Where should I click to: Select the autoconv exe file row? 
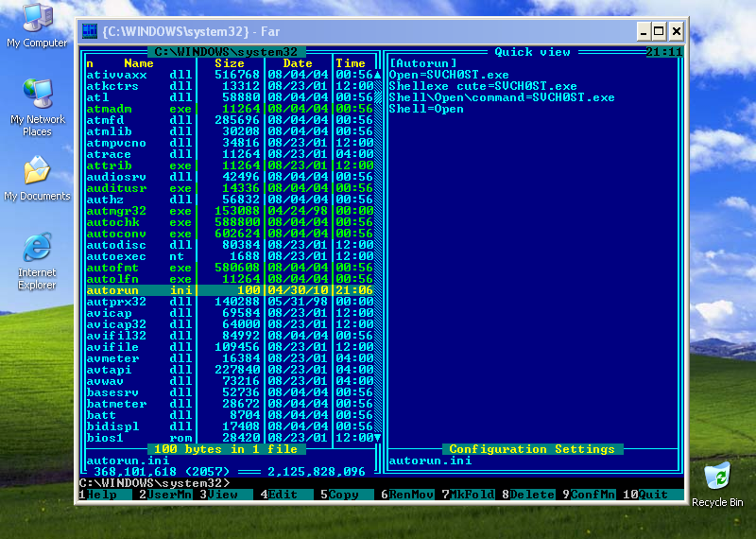coord(230,234)
